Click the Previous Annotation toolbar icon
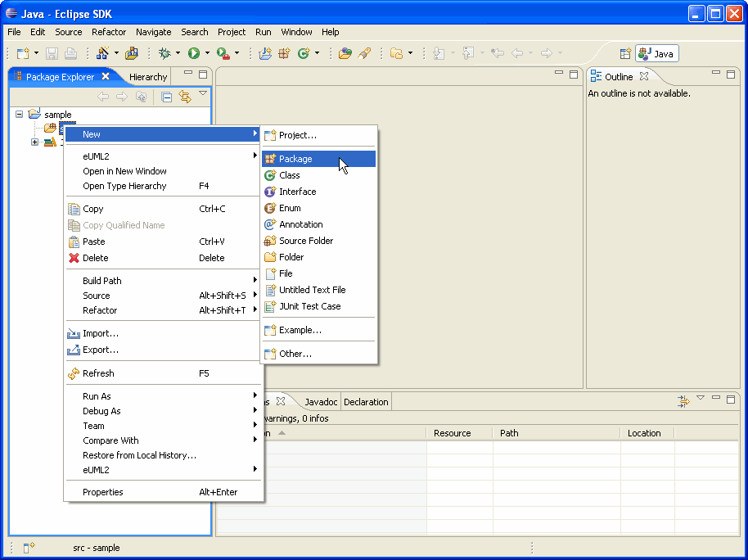 tap(468, 53)
